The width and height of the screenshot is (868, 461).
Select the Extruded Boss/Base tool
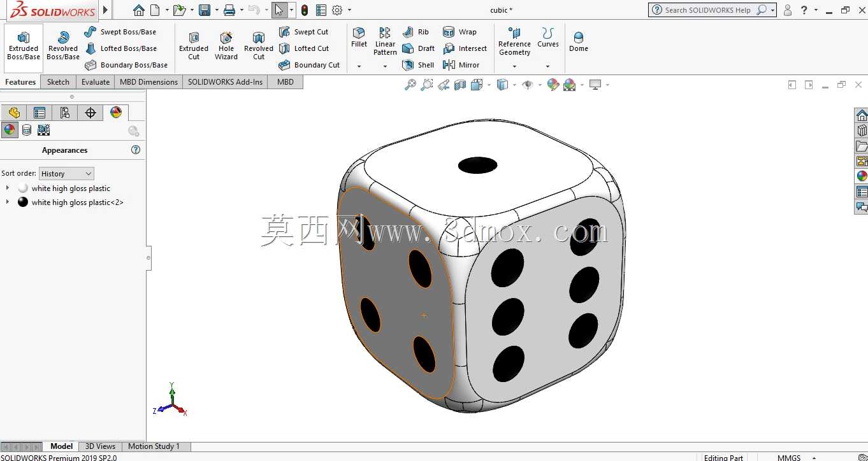coord(24,45)
